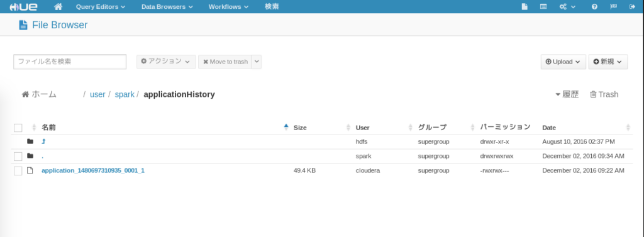Click applicationHistory breadcrumb text
The height and width of the screenshot is (237, 644).
pos(179,94)
